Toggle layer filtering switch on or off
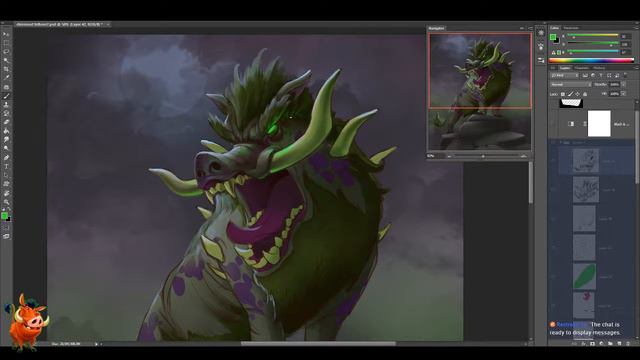This screenshot has height=360, width=640. (625, 75)
